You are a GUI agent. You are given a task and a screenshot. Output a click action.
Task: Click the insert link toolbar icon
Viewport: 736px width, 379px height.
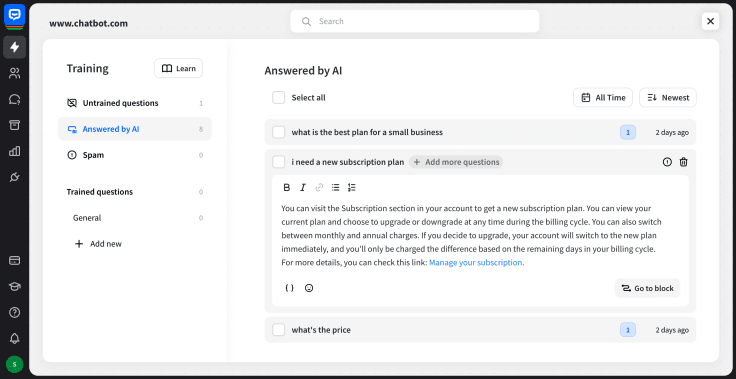[319, 188]
